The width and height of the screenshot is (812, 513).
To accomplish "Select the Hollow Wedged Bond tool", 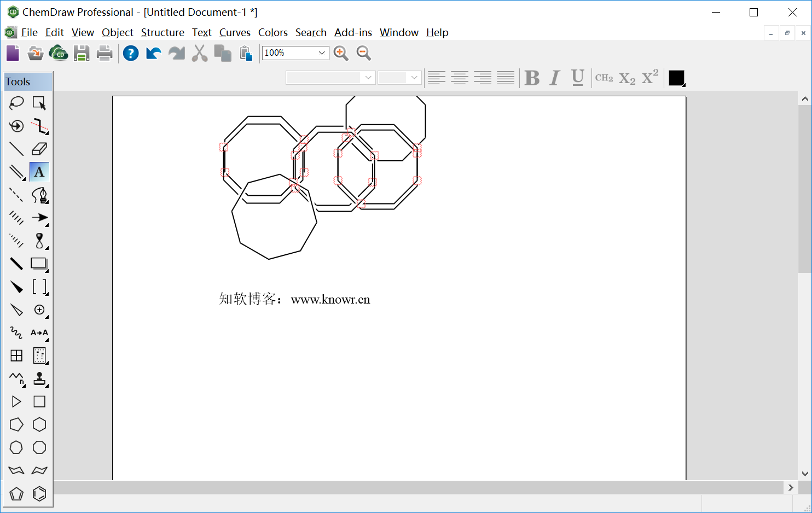I will [16, 310].
